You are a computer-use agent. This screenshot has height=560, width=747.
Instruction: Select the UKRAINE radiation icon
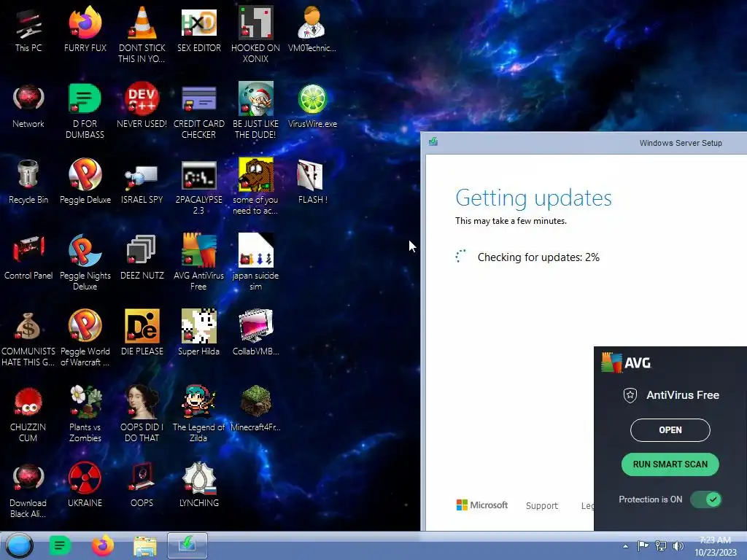85,484
